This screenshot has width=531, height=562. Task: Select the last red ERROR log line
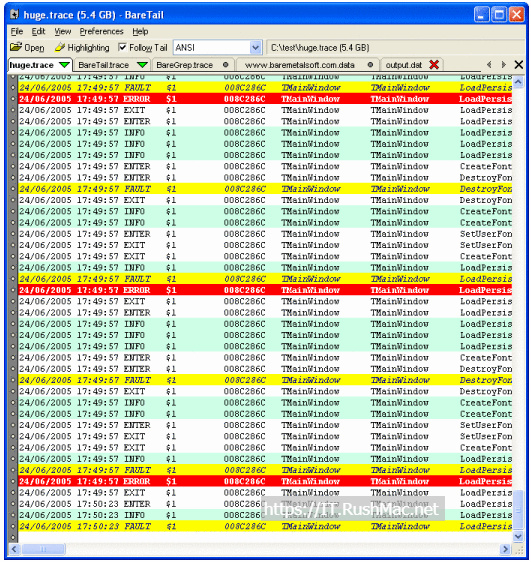pos(265,481)
